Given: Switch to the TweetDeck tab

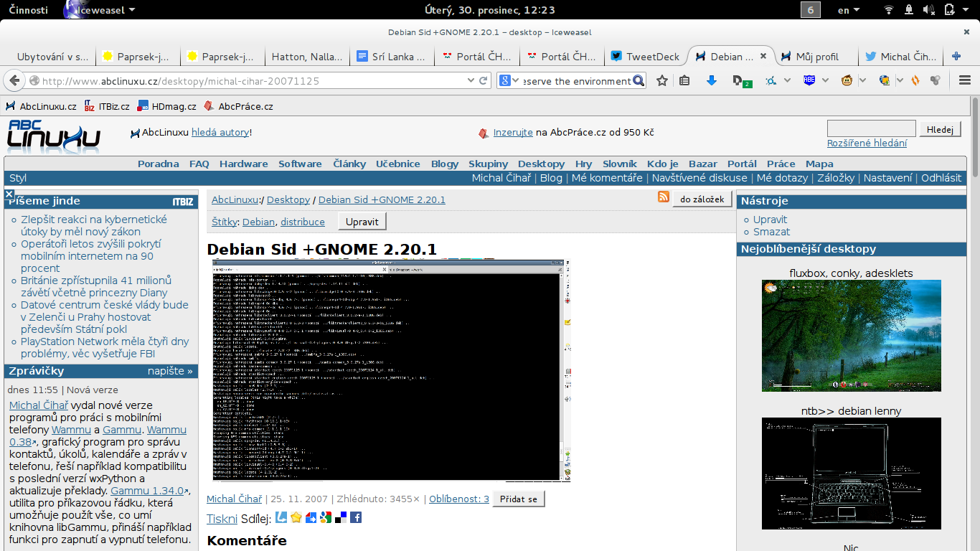Looking at the screenshot, I should coord(645,56).
